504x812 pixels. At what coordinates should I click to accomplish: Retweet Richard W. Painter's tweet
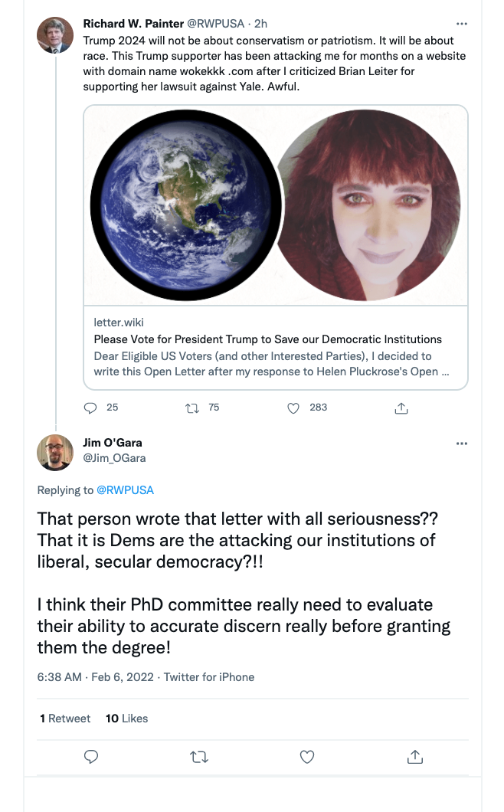point(192,408)
